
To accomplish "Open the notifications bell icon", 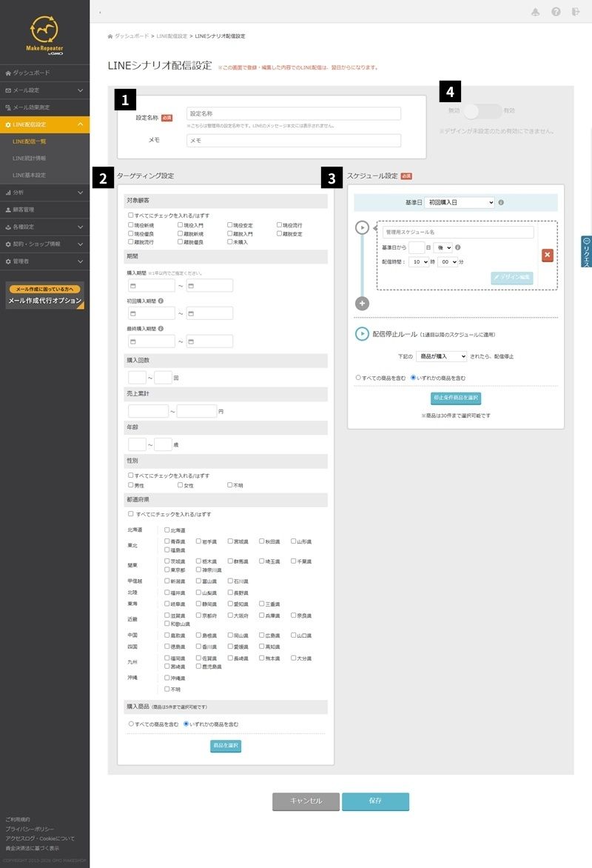I will coord(535,12).
